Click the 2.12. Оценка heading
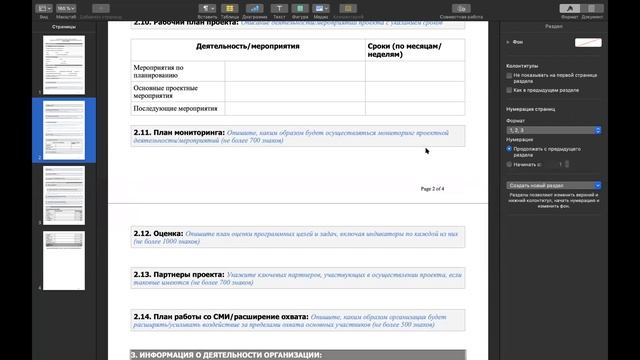The image size is (640, 360). (158, 234)
